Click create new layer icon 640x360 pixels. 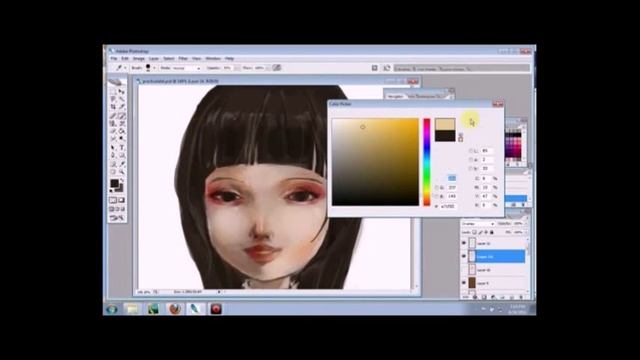[x=511, y=297]
